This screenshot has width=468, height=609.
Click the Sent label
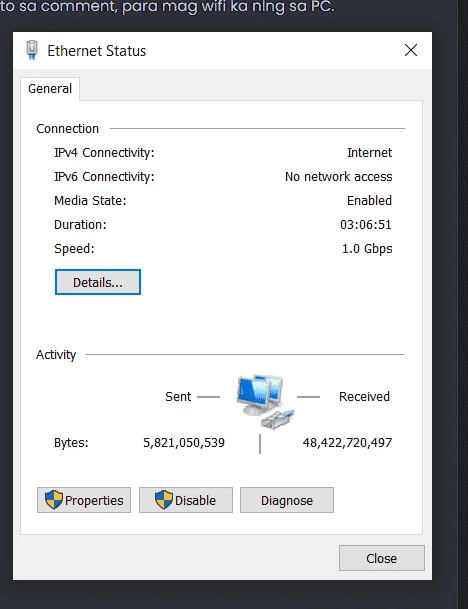click(x=178, y=397)
